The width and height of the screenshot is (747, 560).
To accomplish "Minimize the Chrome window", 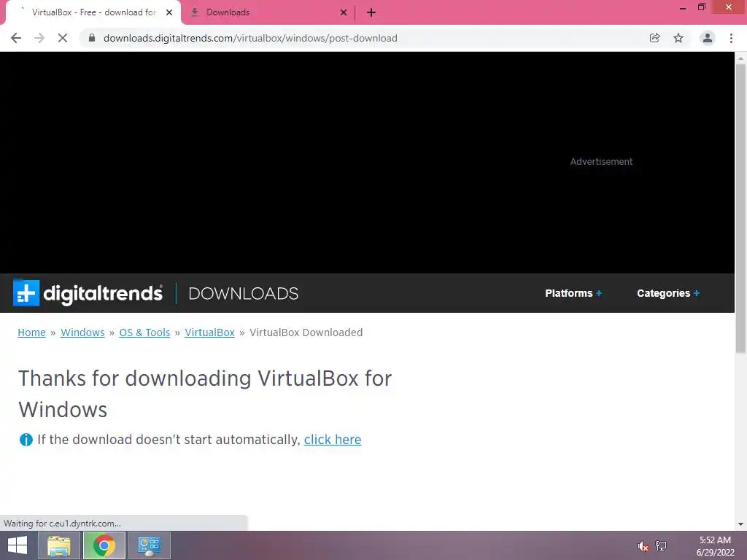I will coord(683,7).
